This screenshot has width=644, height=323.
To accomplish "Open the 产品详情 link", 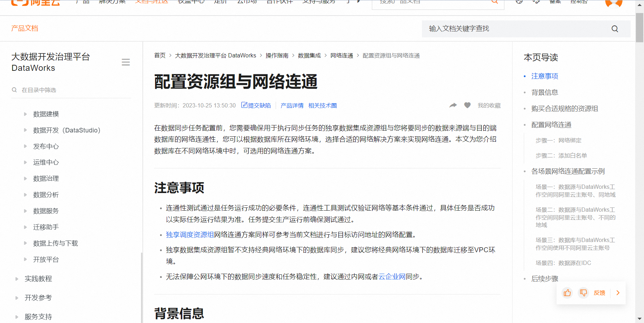I will [x=292, y=106].
